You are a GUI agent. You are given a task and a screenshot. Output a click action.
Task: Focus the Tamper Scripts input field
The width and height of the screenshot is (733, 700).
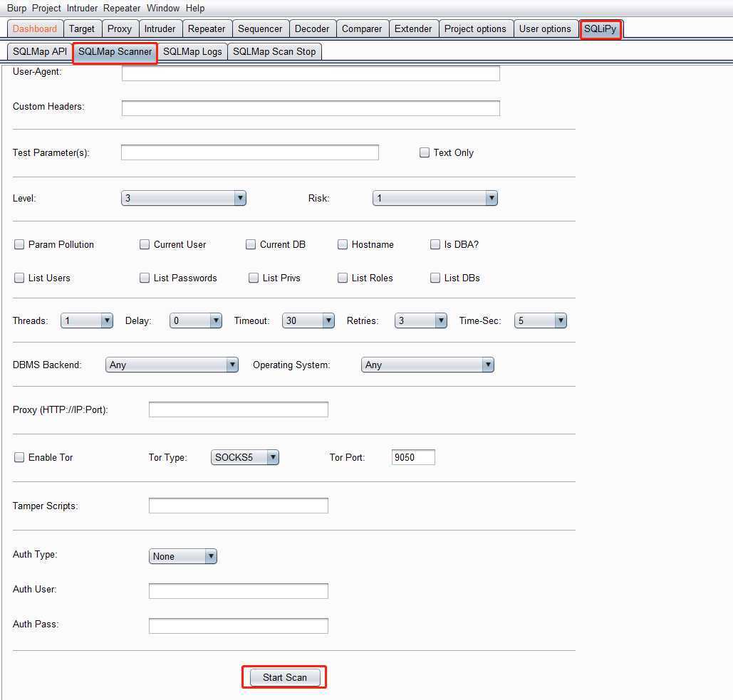point(239,506)
